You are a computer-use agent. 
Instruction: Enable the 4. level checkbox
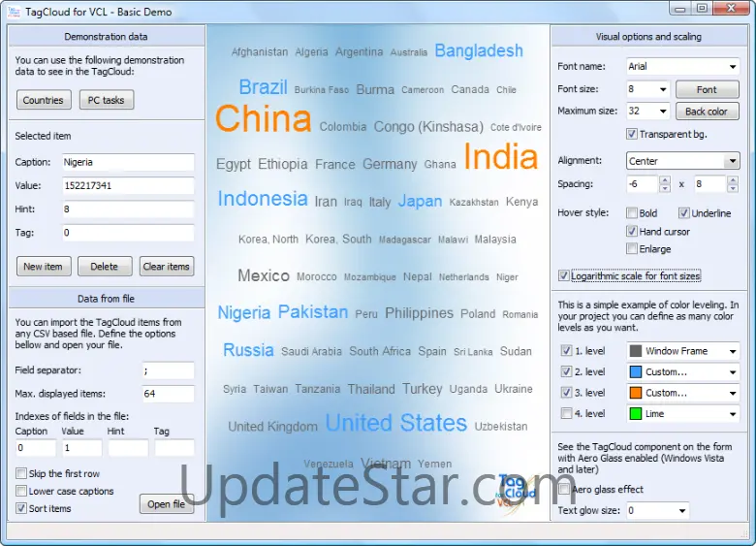[567, 413]
